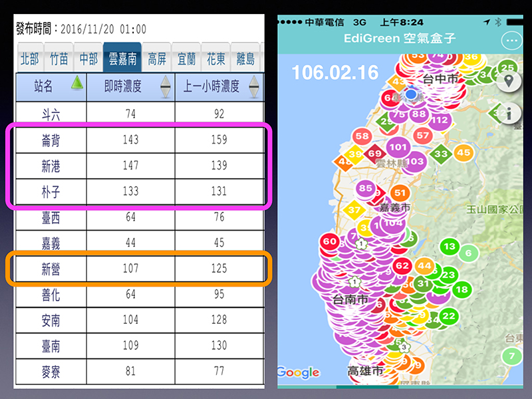This screenshot has height=399, width=532.
Task: Select the purple 101 map marker
Action: 398,147
